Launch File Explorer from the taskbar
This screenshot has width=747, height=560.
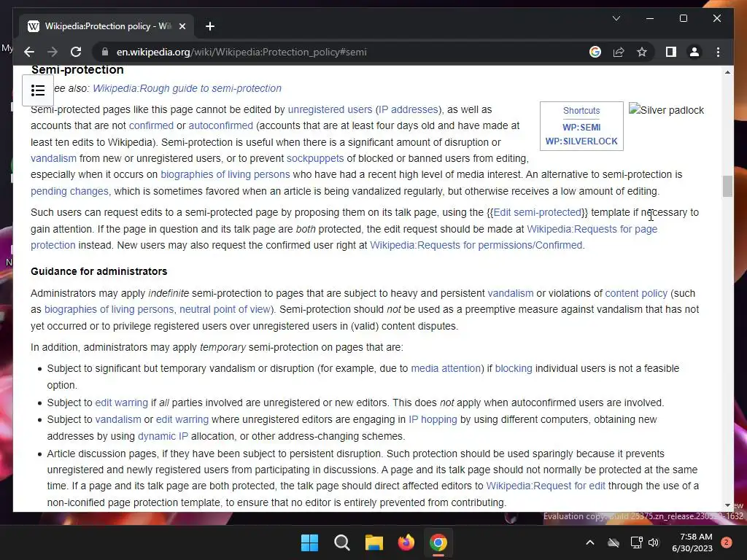[374, 542]
